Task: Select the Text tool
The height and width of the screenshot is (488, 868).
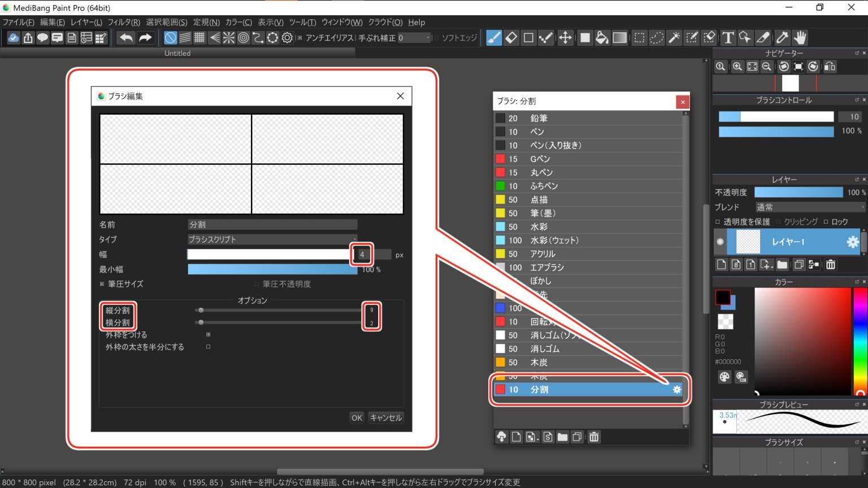Action: [x=728, y=38]
